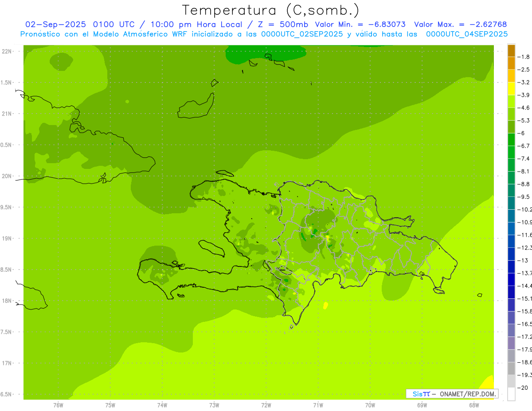Click the white legend swatch below -20
The image size is (532, 411).
[511, 394]
